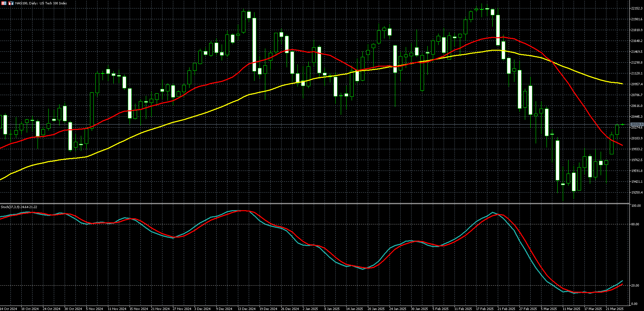Click the 20103.9 price scale label
Image resolution: width=644 pixels, height=311 pixels.
click(637, 138)
